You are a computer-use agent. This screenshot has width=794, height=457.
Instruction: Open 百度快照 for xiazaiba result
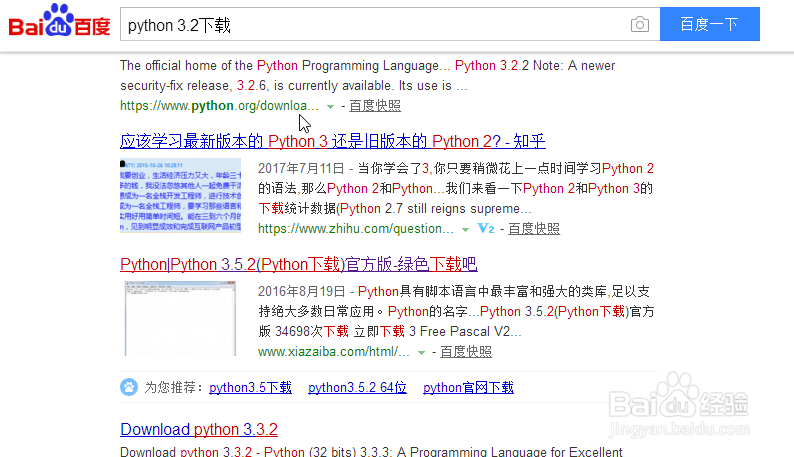point(466,352)
